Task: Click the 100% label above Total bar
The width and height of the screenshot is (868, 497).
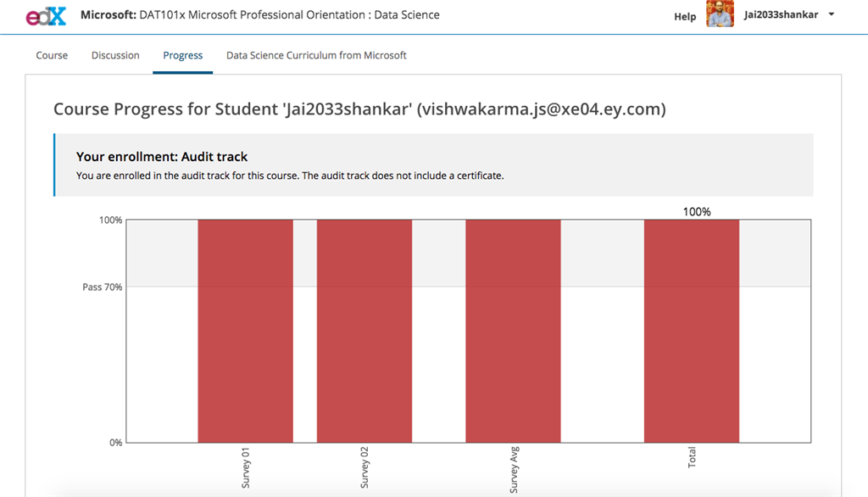Action: [x=697, y=212]
